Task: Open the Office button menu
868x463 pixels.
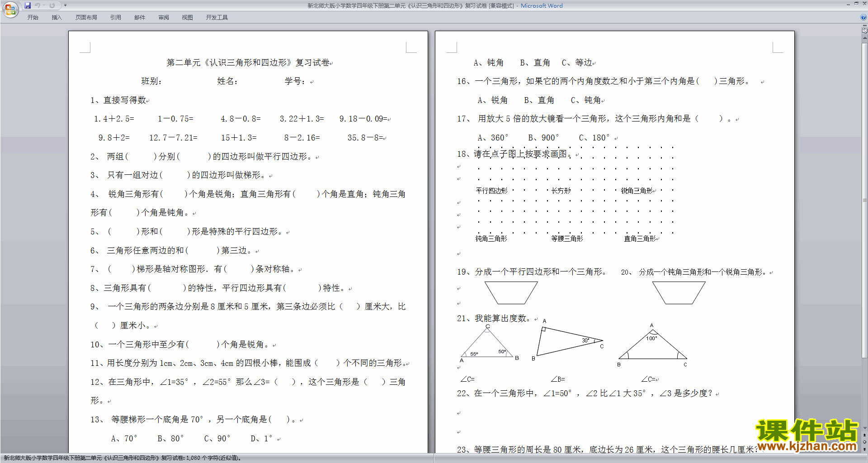Action: (x=10, y=9)
